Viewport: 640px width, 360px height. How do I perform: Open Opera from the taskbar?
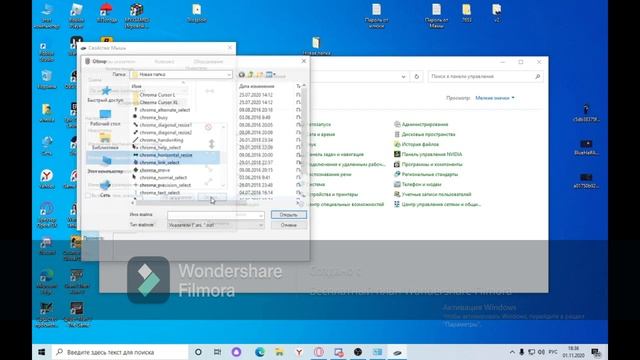pyautogui.click(x=319, y=352)
